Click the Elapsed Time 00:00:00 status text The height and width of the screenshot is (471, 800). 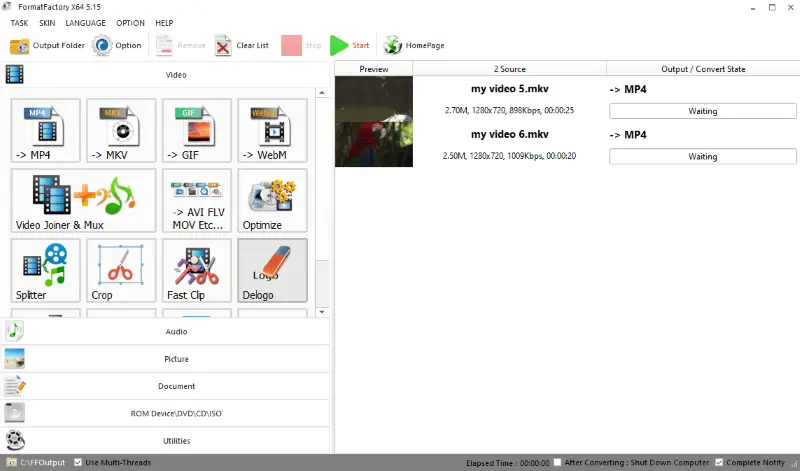[508, 463]
